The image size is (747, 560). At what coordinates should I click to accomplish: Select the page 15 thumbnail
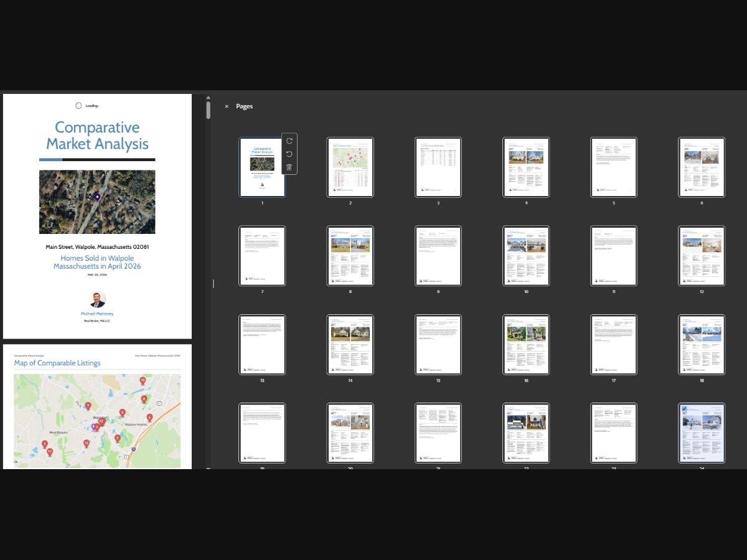[x=438, y=345]
